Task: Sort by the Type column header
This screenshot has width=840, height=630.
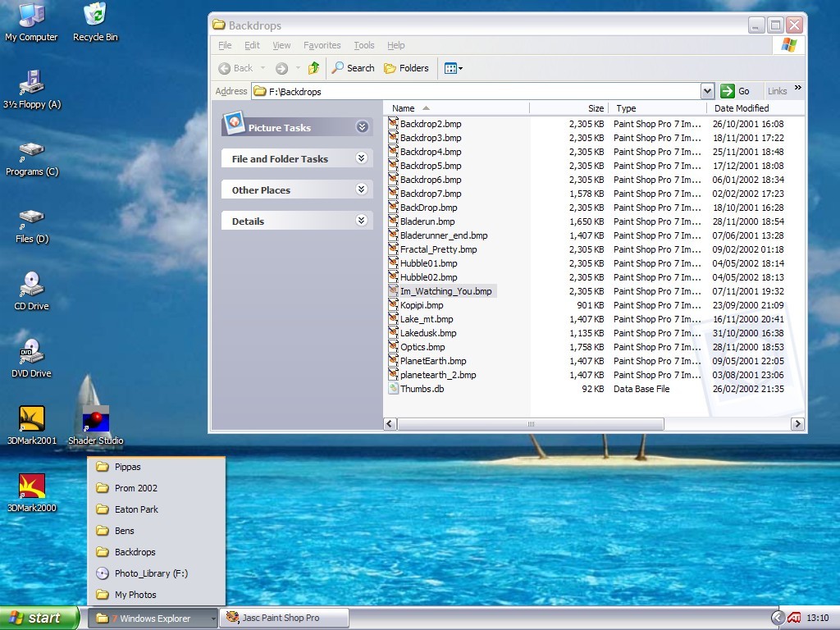Action: point(657,108)
